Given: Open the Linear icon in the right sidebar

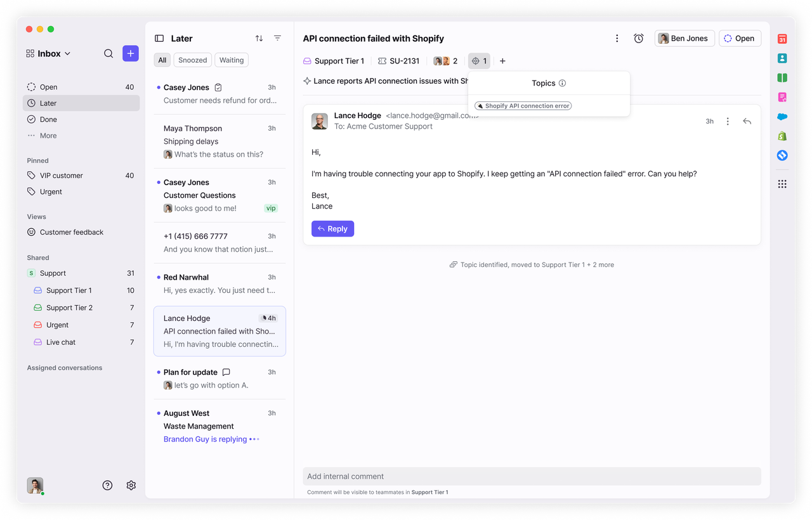Looking at the screenshot, I should (782, 155).
